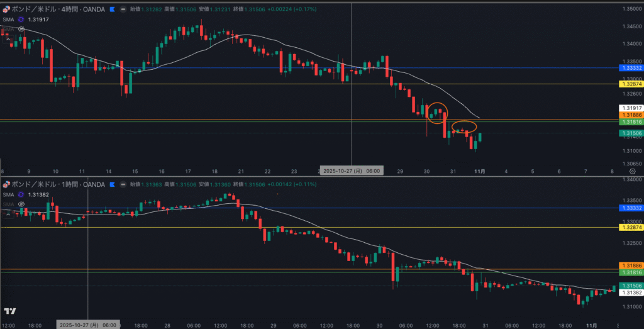The width and height of the screenshot is (644, 329).
Task: Click the orange 1.31886 price label on 4-hour chart
Action: 630,116
